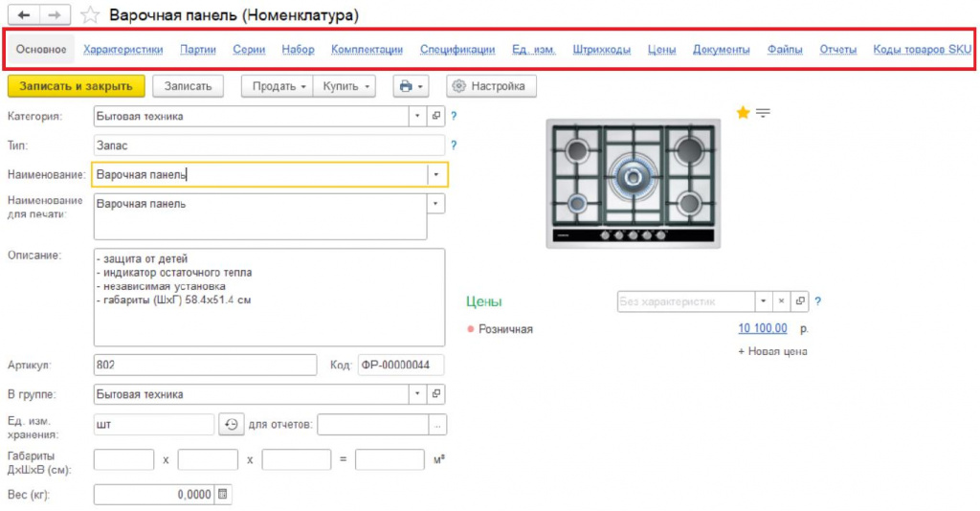Clear the Без характеристик field with the x

tap(781, 301)
